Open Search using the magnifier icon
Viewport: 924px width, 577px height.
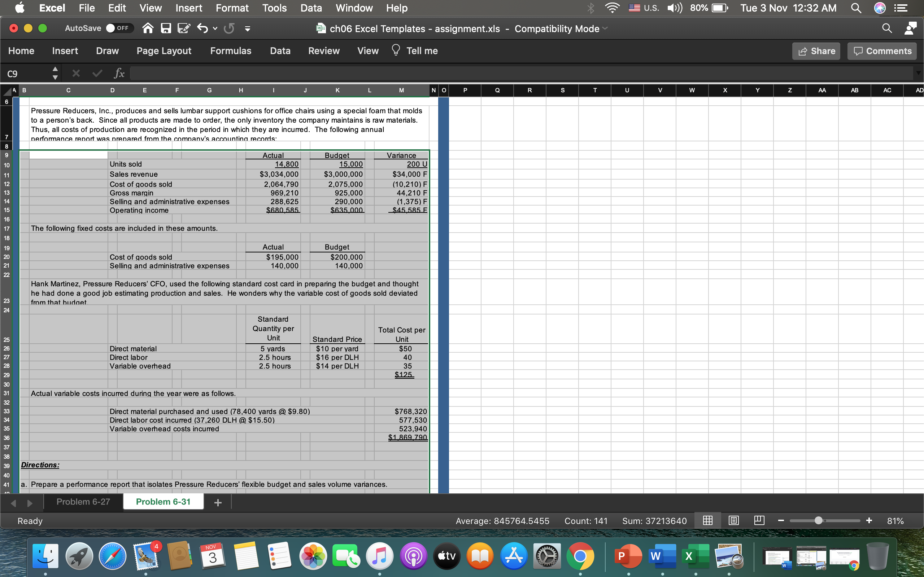886,28
